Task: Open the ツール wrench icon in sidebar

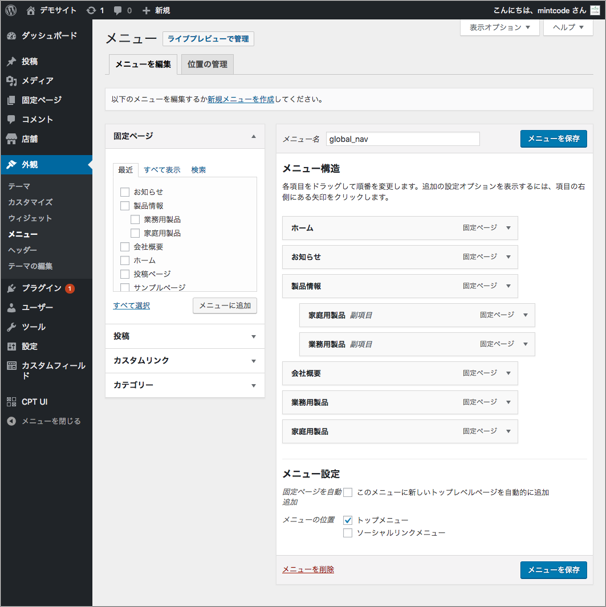Action: (11, 327)
